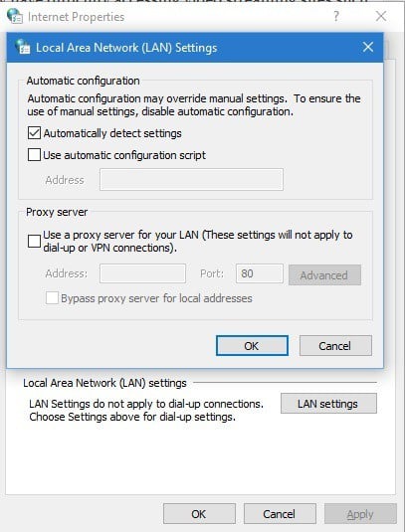This screenshot has height=532, width=405.
Task: Click the help question mark icon
Action: click(335, 16)
